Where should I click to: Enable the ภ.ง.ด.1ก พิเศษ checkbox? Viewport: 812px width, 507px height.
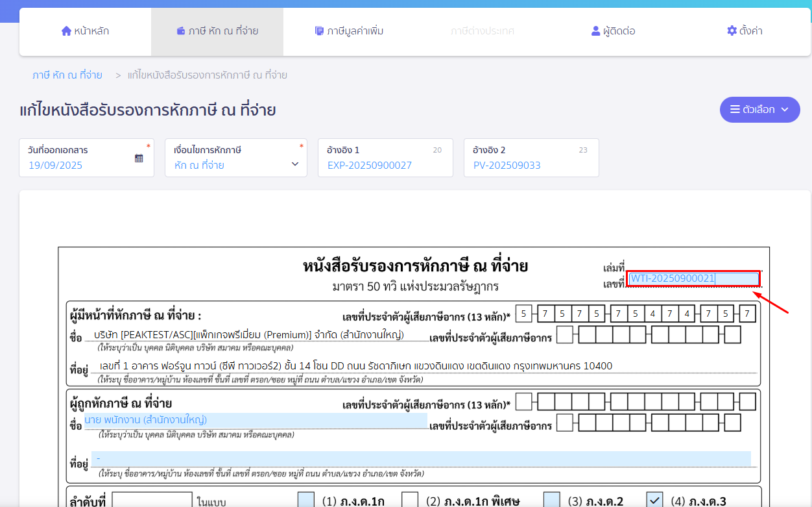(x=410, y=498)
